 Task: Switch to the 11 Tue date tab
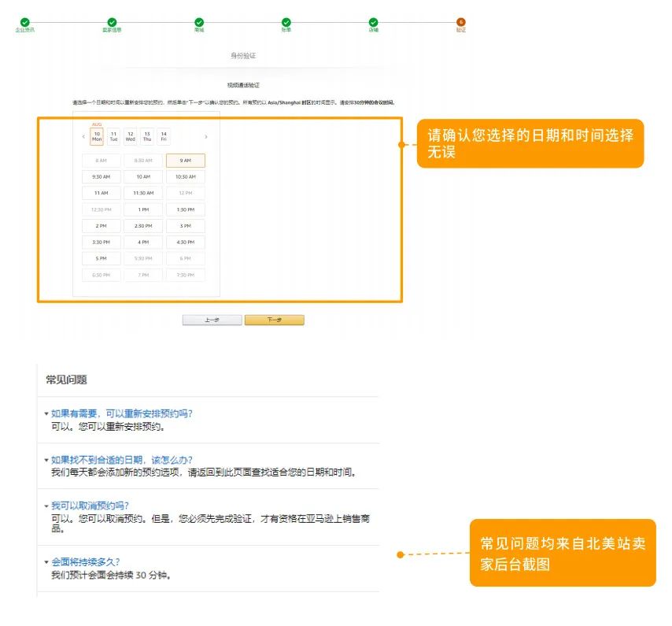pyautogui.click(x=112, y=135)
